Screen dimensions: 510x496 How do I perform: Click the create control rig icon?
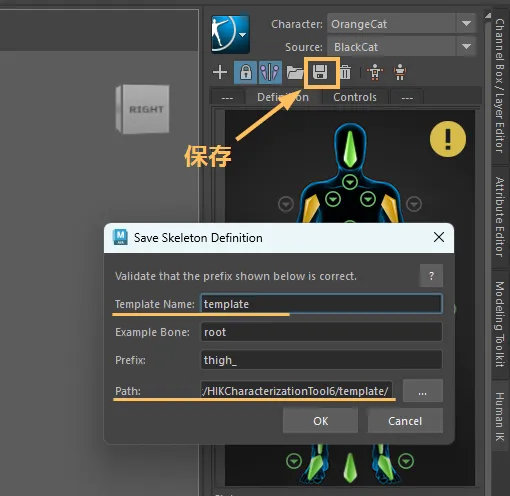pos(375,72)
